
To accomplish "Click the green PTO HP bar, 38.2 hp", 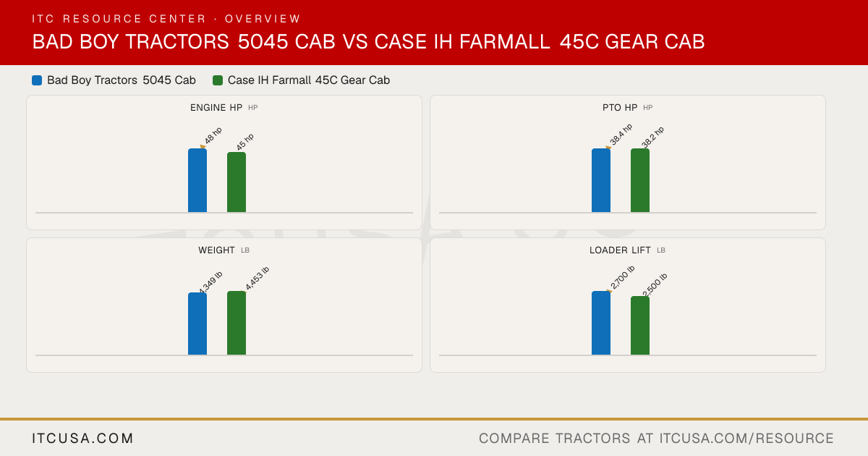I will pyautogui.click(x=640, y=180).
